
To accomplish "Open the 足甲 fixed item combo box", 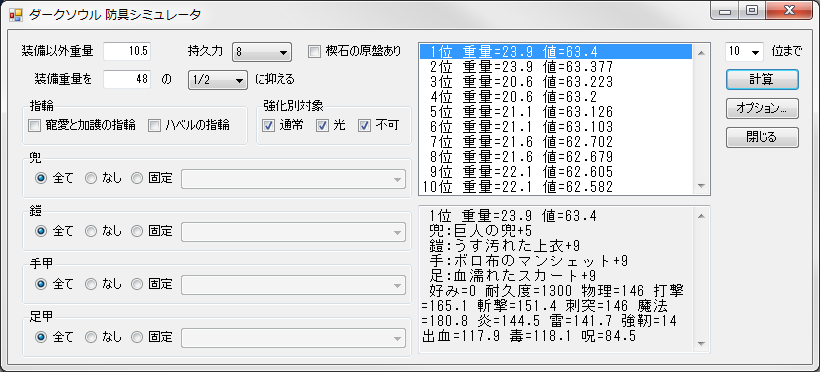I will tap(293, 337).
